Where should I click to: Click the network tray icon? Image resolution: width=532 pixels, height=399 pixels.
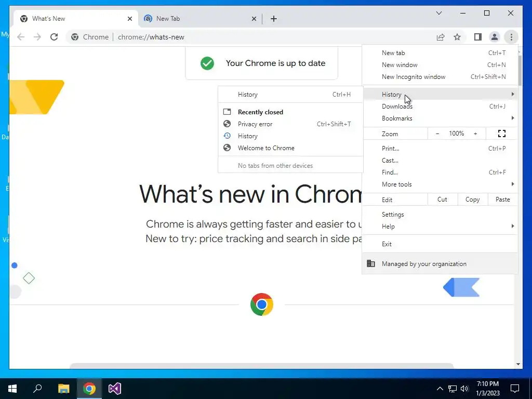453,389
